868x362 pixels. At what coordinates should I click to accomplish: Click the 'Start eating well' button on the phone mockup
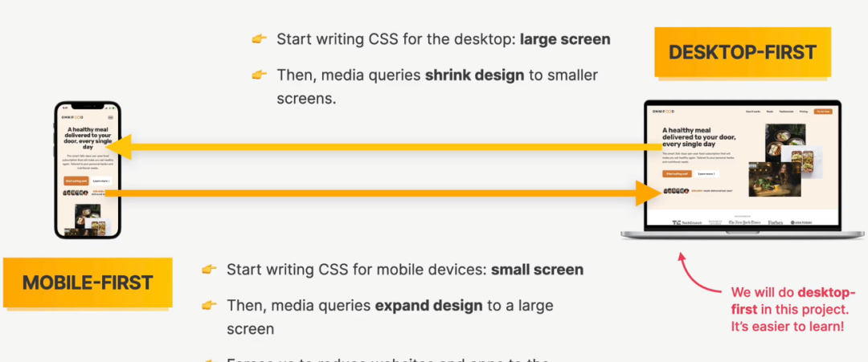click(76, 181)
